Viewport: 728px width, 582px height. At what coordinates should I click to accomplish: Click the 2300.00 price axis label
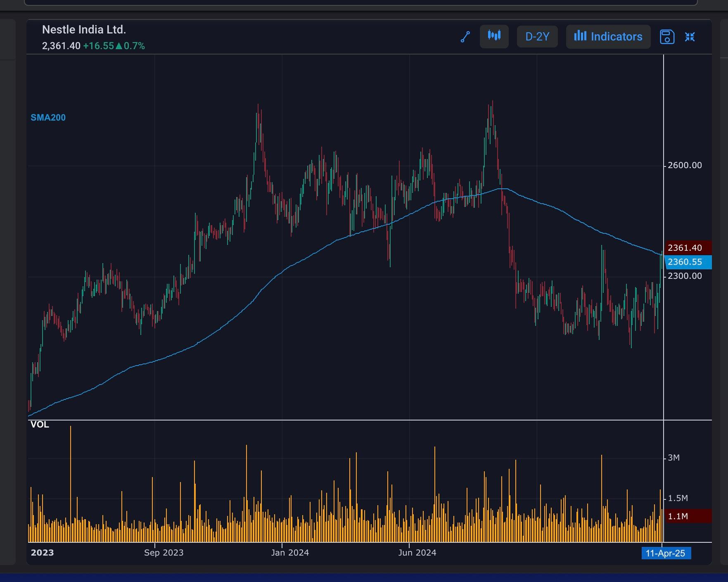(685, 276)
